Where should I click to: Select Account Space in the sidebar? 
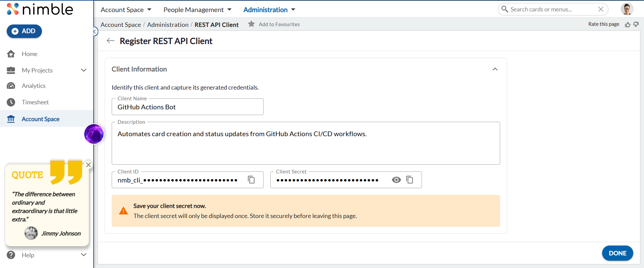click(x=47, y=119)
